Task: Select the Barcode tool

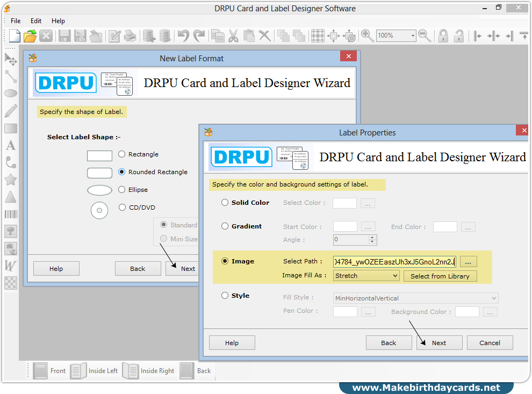Action: click(x=11, y=214)
